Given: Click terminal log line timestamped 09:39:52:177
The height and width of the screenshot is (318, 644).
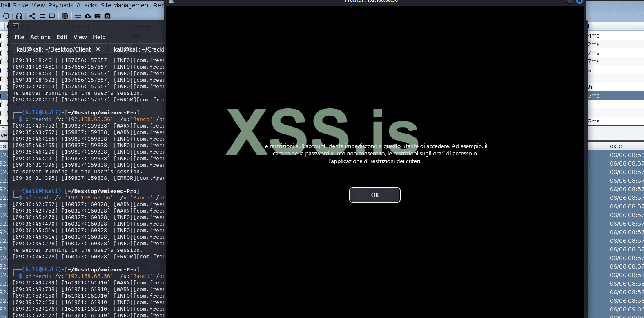Looking at the screenshot, I should coord(88,315).
